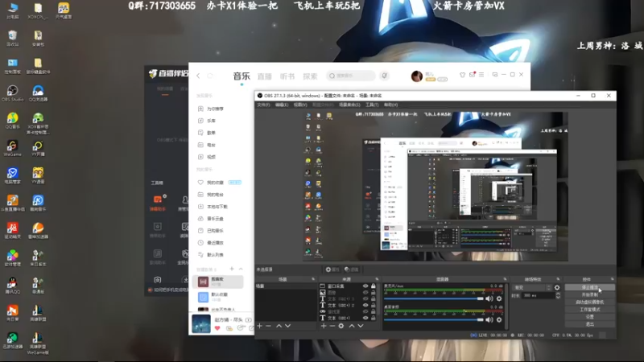Click QQ Music user avatar
The image size is (644, 362).
coord(416,76)
